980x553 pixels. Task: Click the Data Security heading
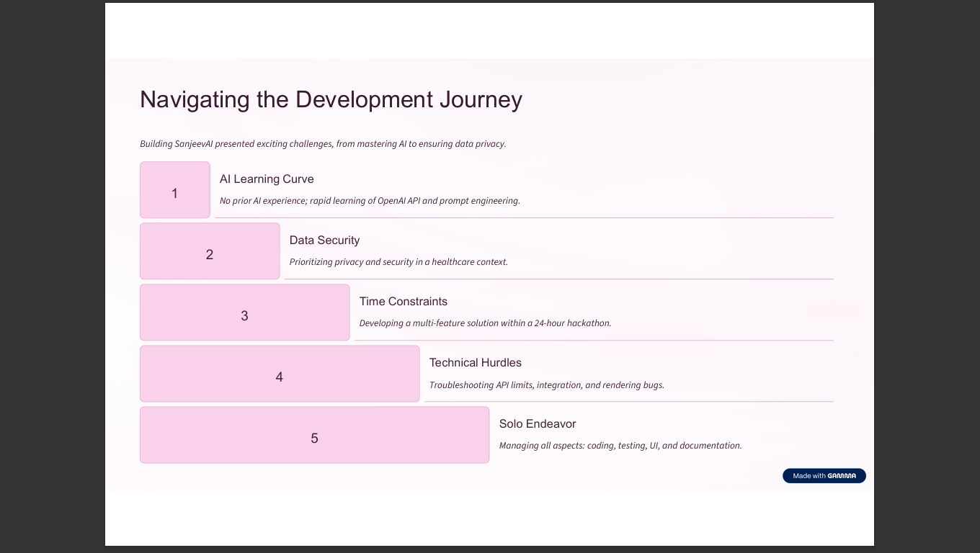click(324, 240)
